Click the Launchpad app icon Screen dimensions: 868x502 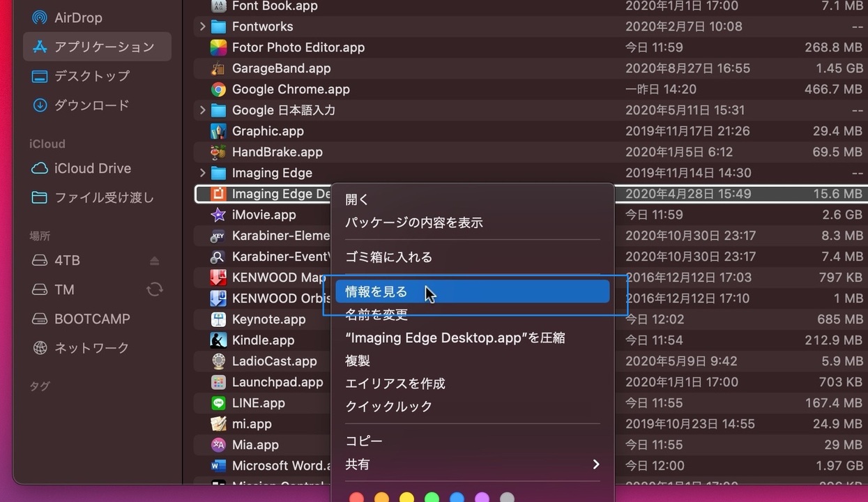click(219, 382)
